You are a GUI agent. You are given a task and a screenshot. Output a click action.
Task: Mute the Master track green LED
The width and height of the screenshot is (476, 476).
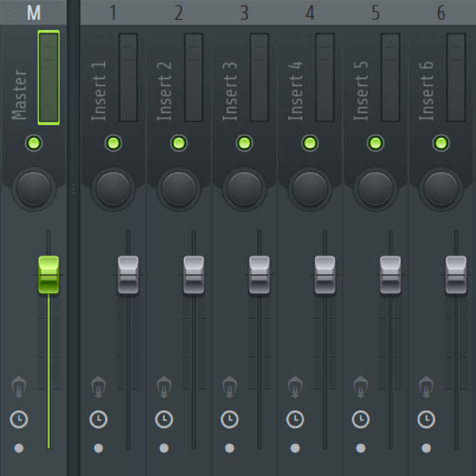coord(34,143)
